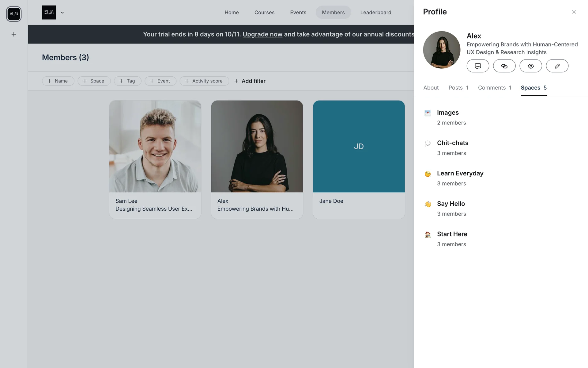Viewport: 588px width, 368px height.
Task: Click the Add filter button
Action: click(250, 81)
